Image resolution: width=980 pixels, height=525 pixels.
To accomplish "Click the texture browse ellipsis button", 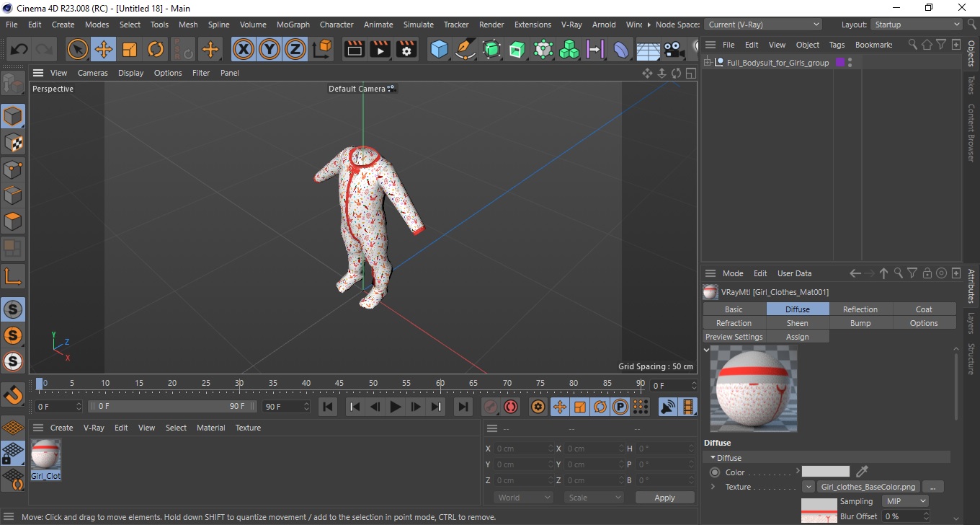I will 932,487.
